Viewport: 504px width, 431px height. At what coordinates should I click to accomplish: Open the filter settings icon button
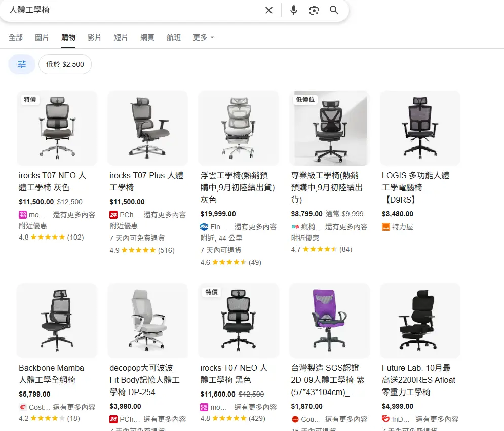pos(22,64)
